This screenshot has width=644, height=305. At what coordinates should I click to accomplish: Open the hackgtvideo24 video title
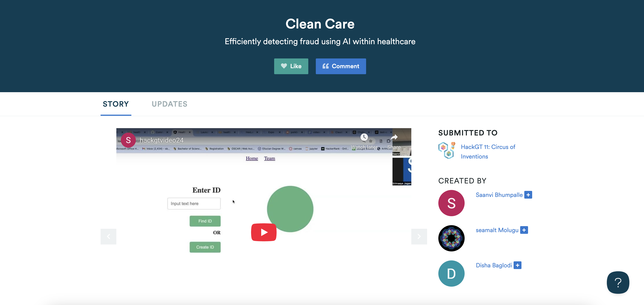coord(162,140)
